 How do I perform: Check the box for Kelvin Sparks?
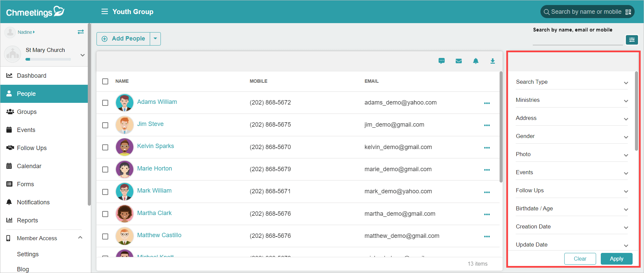point(105,147)
